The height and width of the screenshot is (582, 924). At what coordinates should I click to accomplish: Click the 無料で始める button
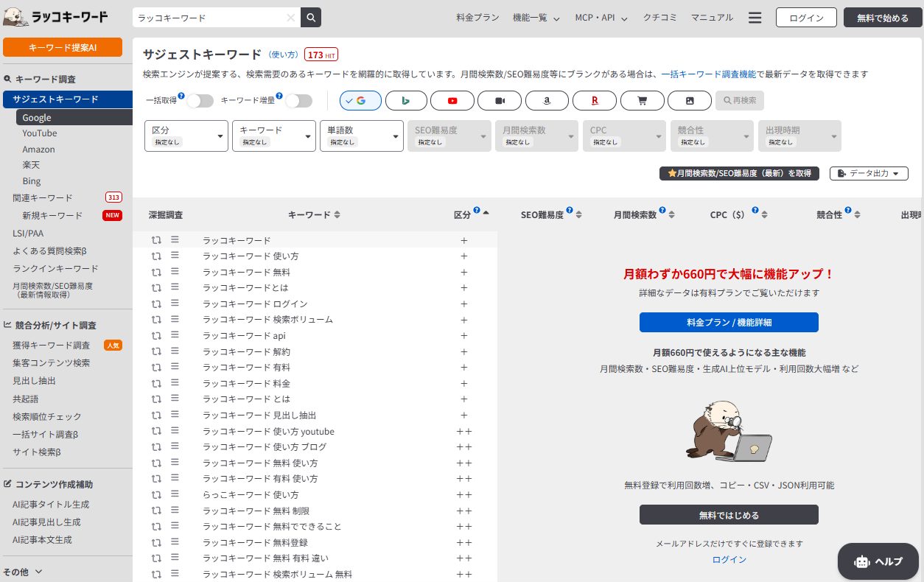coord(883,18)
